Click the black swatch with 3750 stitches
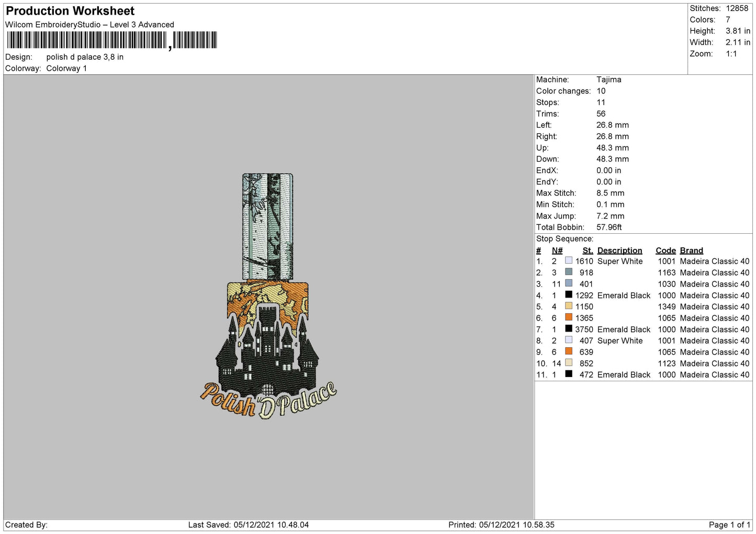 pos(569,328)
